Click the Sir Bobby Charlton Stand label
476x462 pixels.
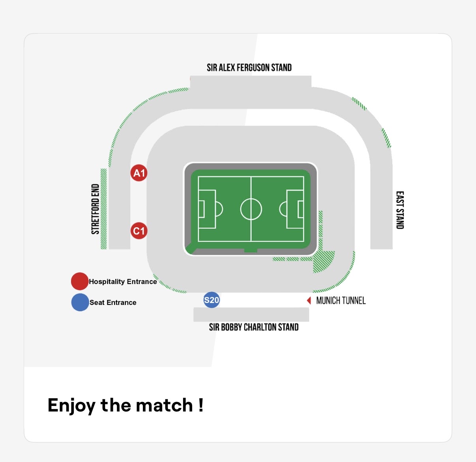point(253,327)
